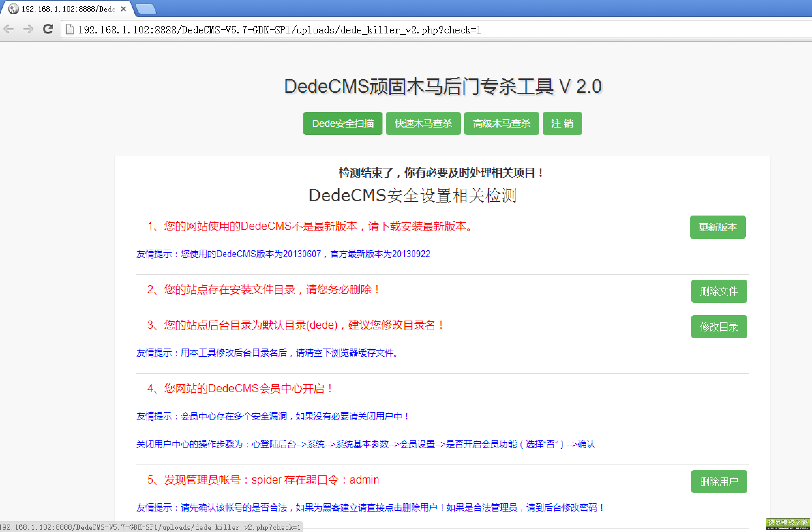This screenshot has width=812, height=532.
Task: Click the browser forward arrow
Action: [28, 29]
